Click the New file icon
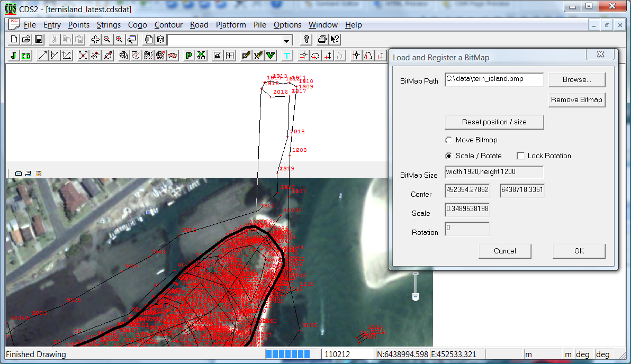631x364 pixels. [x=14, y=40]
